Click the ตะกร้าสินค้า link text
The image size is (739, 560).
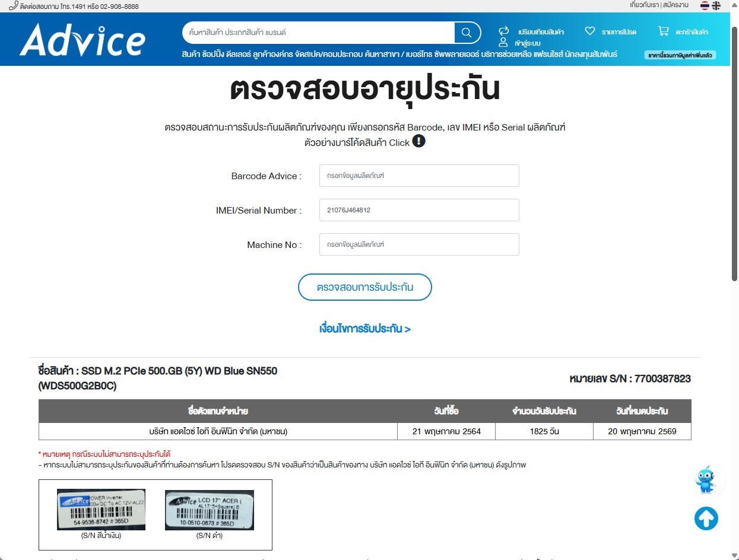(692, 32)
